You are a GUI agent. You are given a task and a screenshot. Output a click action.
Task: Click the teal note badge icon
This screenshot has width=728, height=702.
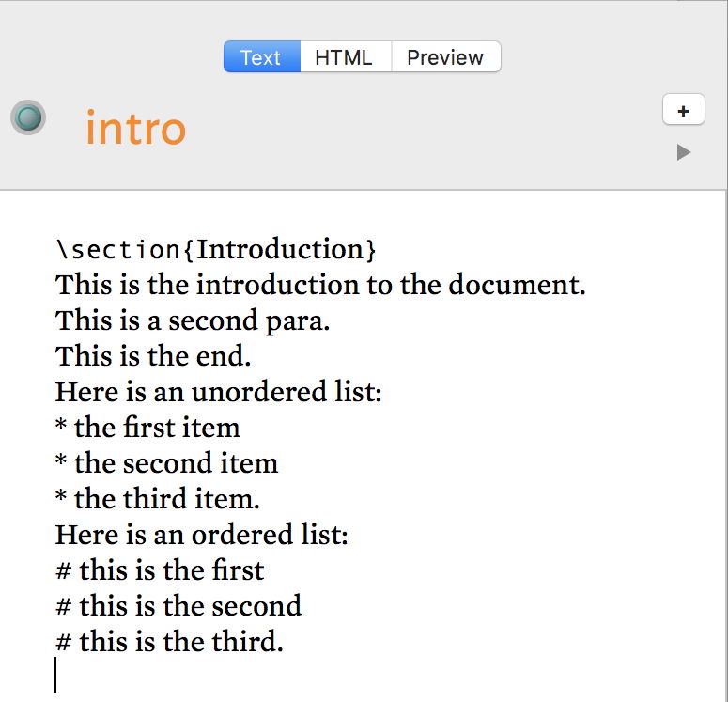(x=28, y=117)
